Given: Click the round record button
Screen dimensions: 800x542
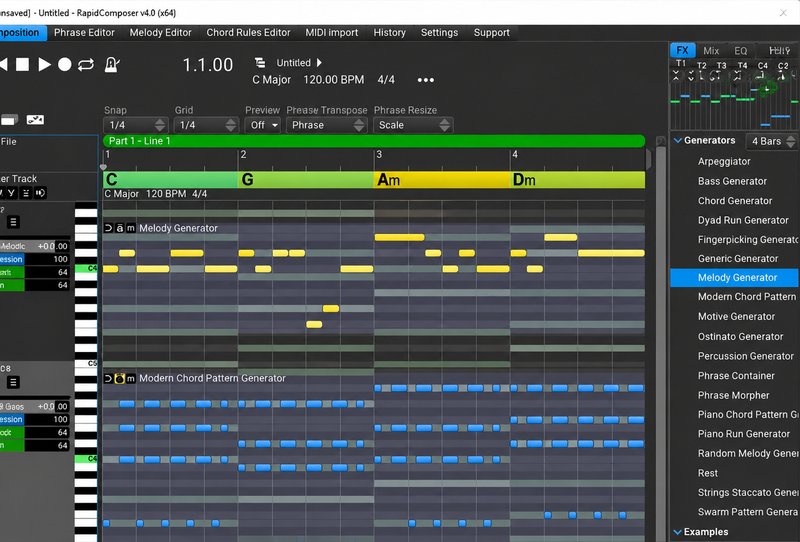Looking at the screenshot, I should (64, 64).
